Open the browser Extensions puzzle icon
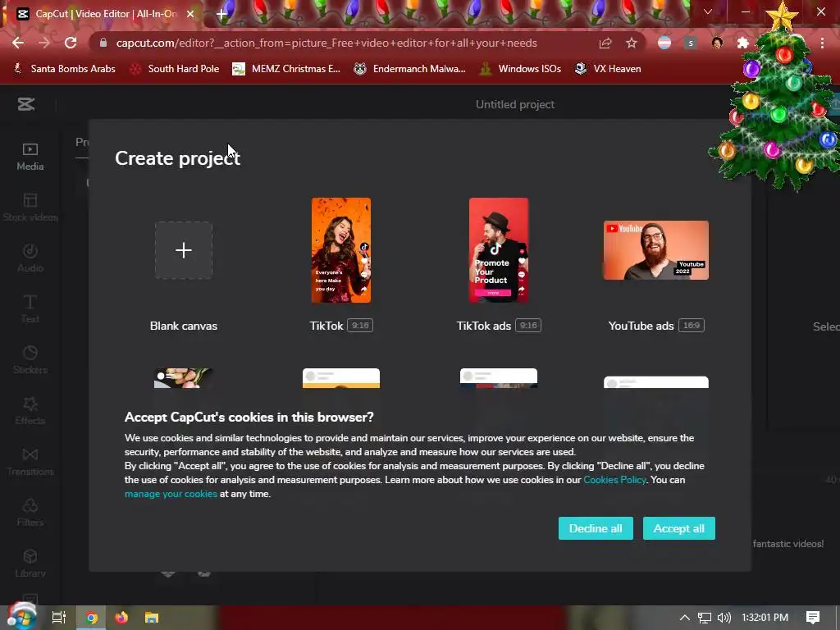 tap(743, 43)
